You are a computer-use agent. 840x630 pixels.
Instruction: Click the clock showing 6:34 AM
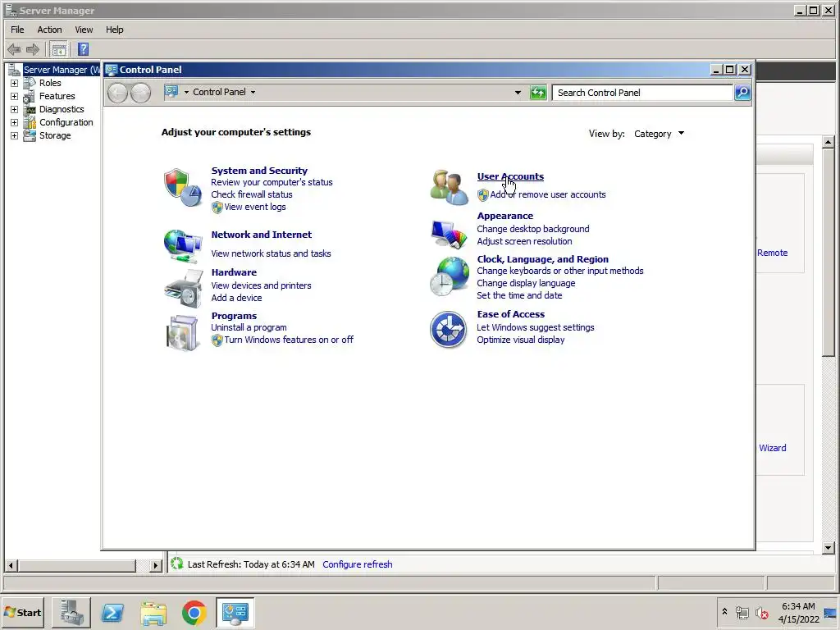[798, 606]
